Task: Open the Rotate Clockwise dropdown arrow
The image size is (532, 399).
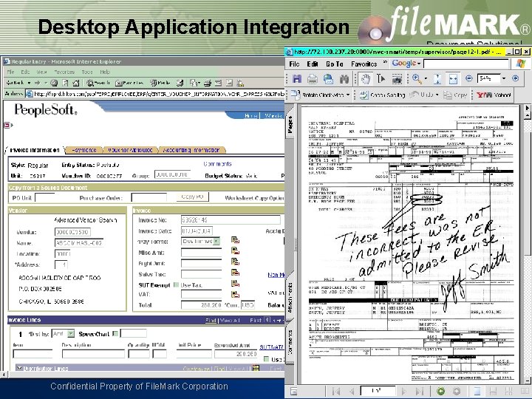Action: (x=348, y=95)
